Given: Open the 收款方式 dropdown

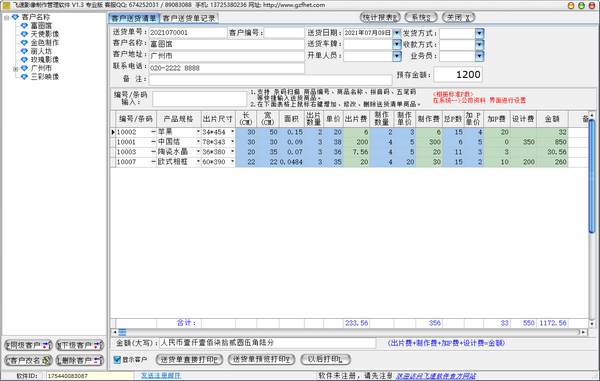Looking at the screenshot, I should click(479, 45).
